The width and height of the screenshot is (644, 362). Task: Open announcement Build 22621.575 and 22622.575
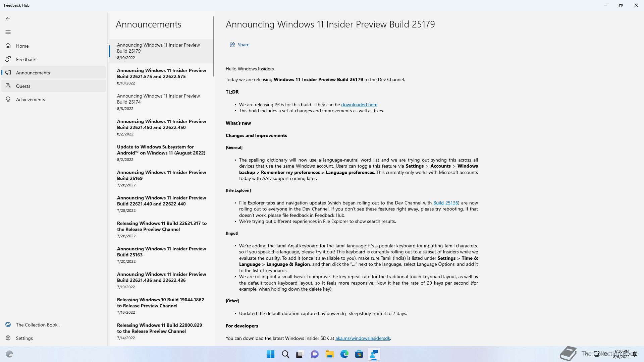(161, 76)
